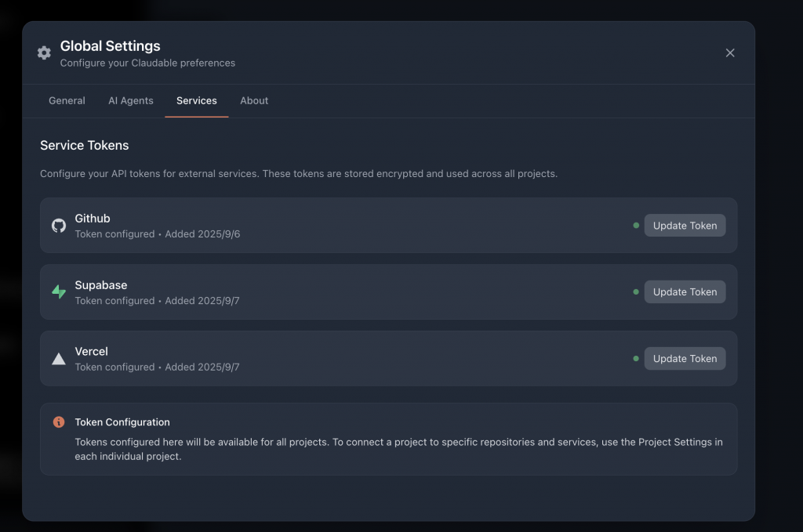Click the green status dot for Supabase

636,292
